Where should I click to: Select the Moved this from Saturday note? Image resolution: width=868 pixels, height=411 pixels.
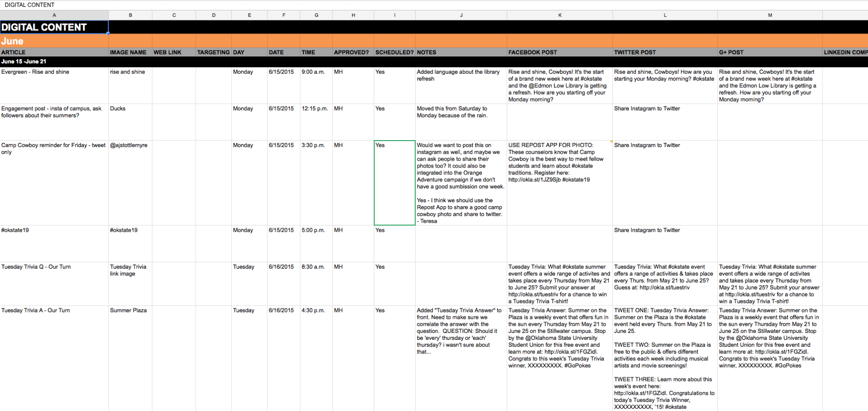(x=461, y=122)
